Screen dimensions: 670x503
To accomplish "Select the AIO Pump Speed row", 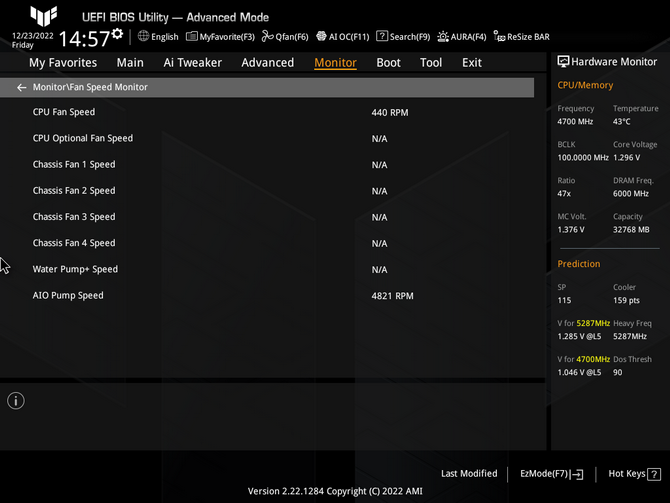I will coord(267,296).
